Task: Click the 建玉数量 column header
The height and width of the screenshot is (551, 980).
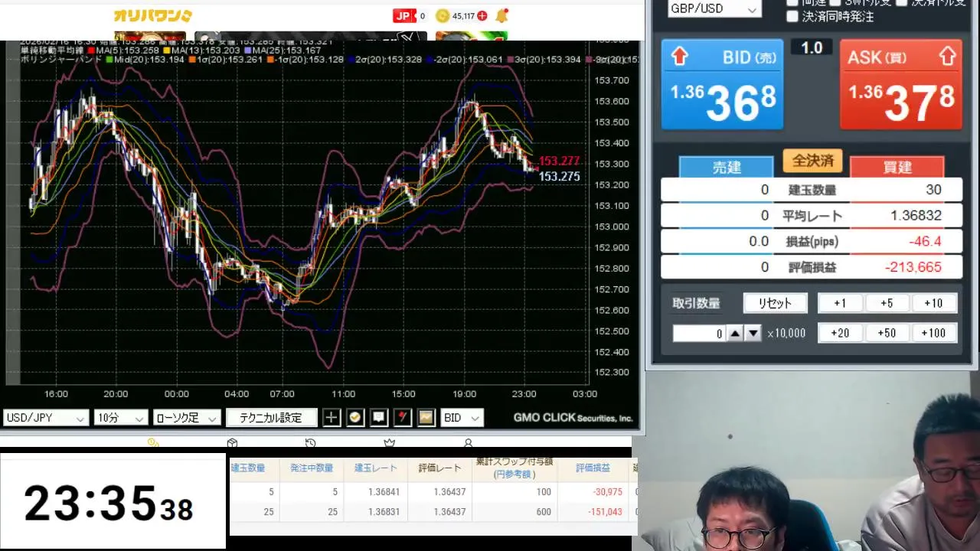Action: click(248, 468)
